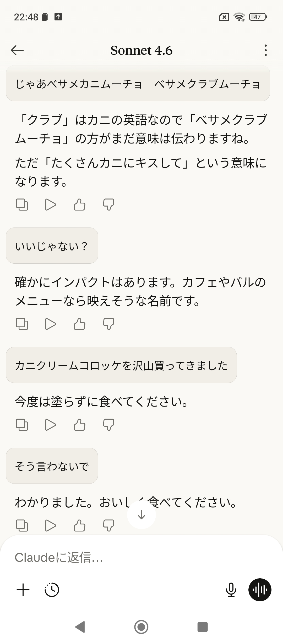
Task: Open the clock history icon
Action: [52, 590]
